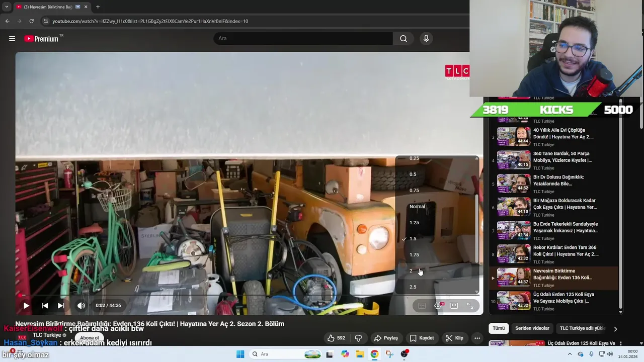Screen dimensions: 644x362
Task: Enter fullscreen mode
Action: pyautogui.click(x=470, y=306)
